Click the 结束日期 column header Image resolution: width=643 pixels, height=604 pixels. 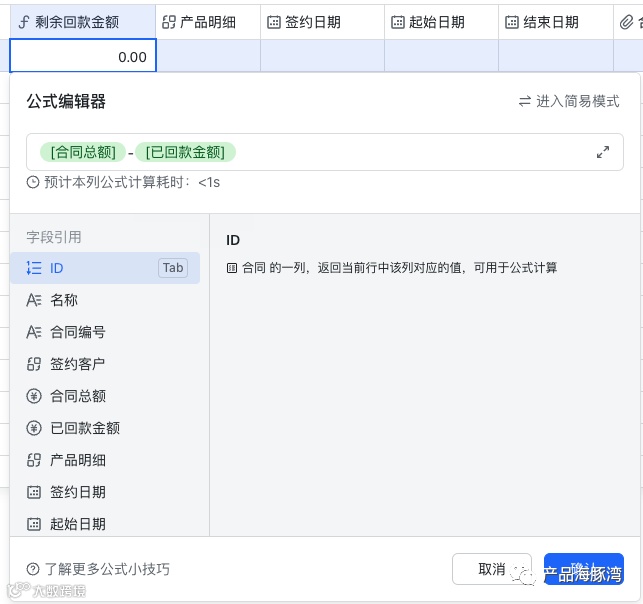click(556, 22)
